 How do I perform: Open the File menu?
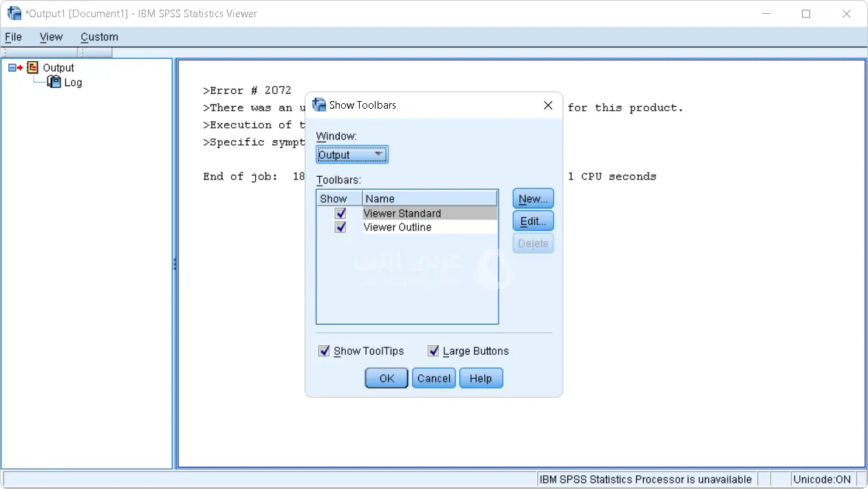(x=13, y=37)
